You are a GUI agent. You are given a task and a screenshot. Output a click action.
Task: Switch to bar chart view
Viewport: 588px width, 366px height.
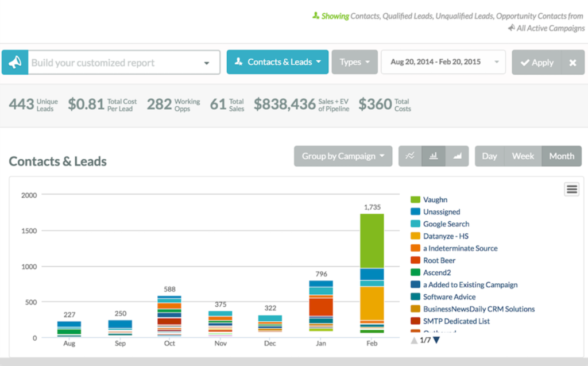click(x=434, y=156)
